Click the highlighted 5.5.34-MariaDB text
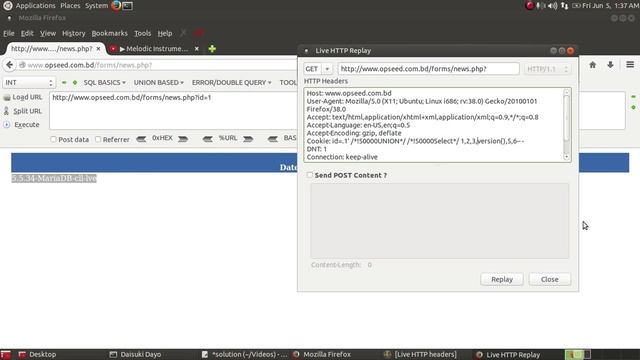640x360 pixels. (54, 178)
